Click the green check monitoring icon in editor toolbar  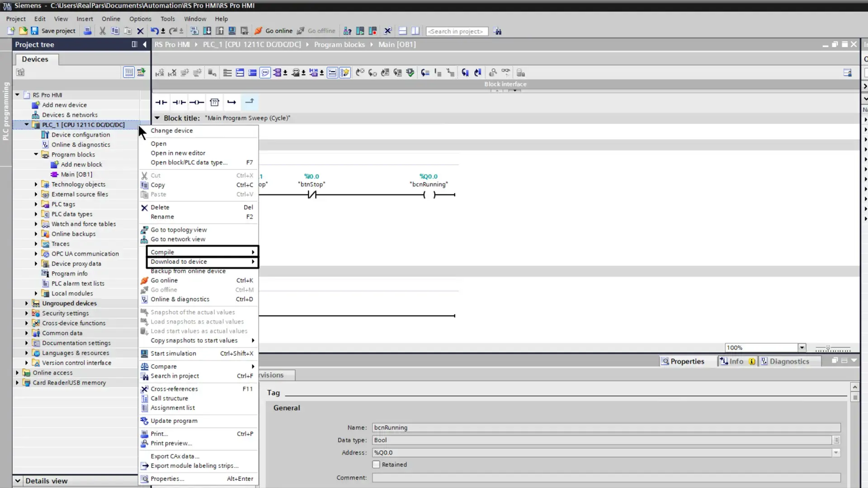pyautogui.click(x=410, y=72)
